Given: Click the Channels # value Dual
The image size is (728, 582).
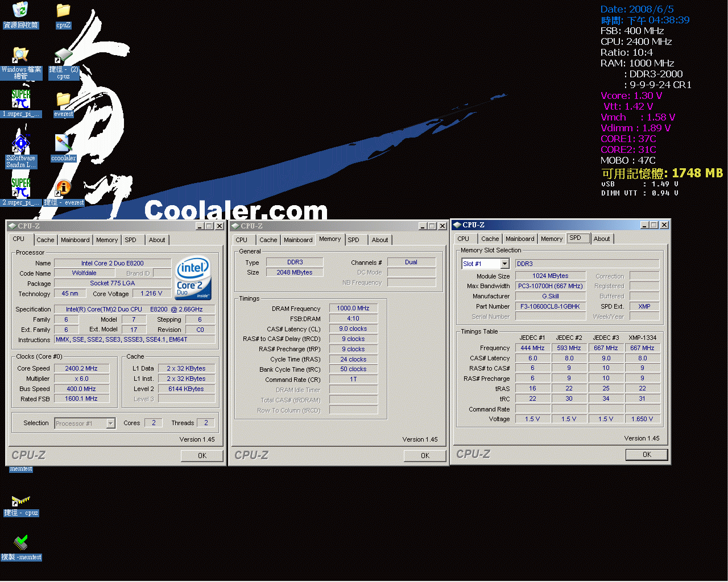Looking at the screenshot, I should [x=411, y=262].
